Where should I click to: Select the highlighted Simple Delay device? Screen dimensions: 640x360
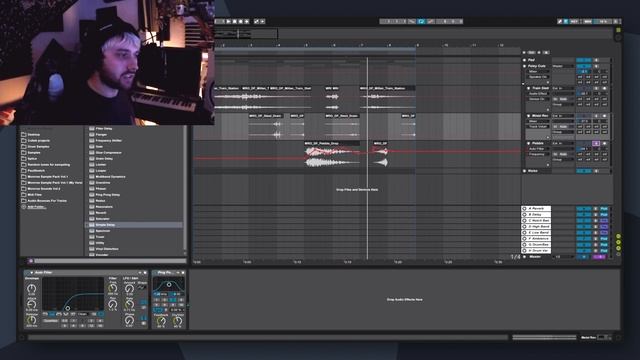134,225
